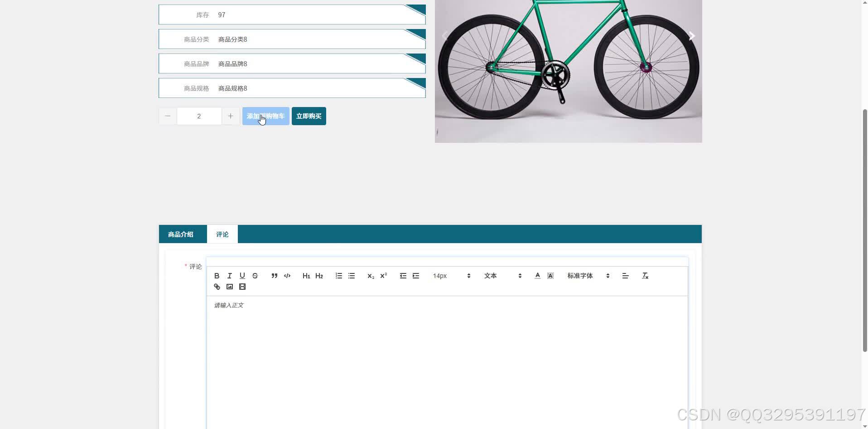
Task: Open the 文本 paragraph style dropdown
Action: tap(503, 276)
